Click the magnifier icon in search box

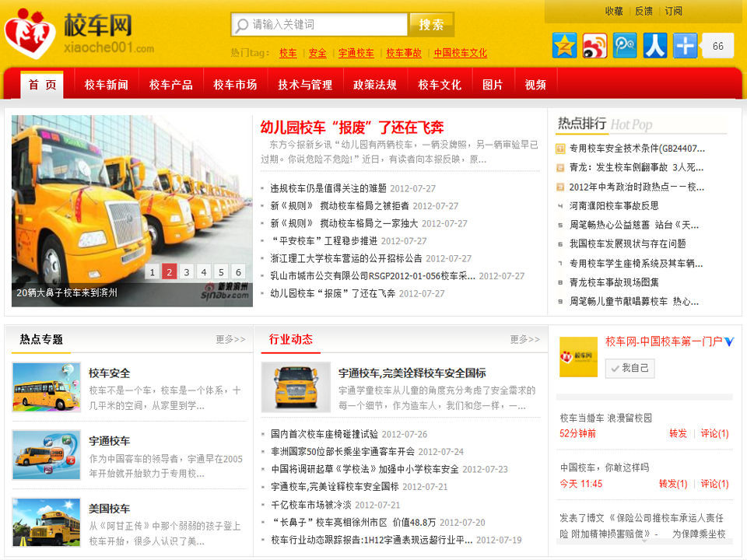[x=241, y=25]
